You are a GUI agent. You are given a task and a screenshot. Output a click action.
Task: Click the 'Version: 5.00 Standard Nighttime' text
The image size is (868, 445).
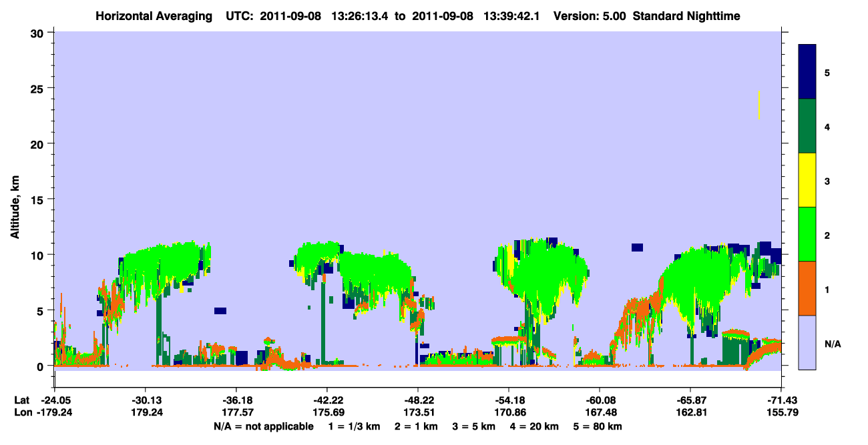click(646, 16)
